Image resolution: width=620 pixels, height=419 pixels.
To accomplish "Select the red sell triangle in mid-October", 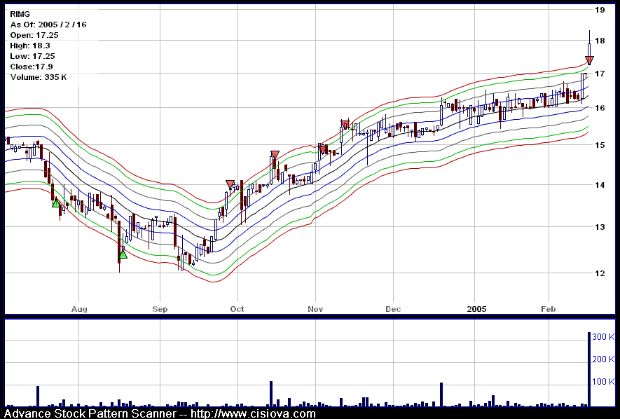I will 275,155.
